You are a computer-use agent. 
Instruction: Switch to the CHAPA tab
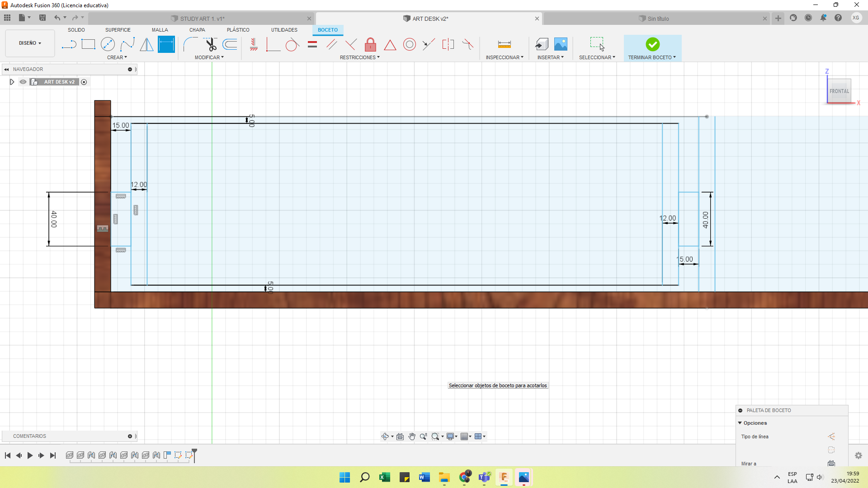pos(197,30)
